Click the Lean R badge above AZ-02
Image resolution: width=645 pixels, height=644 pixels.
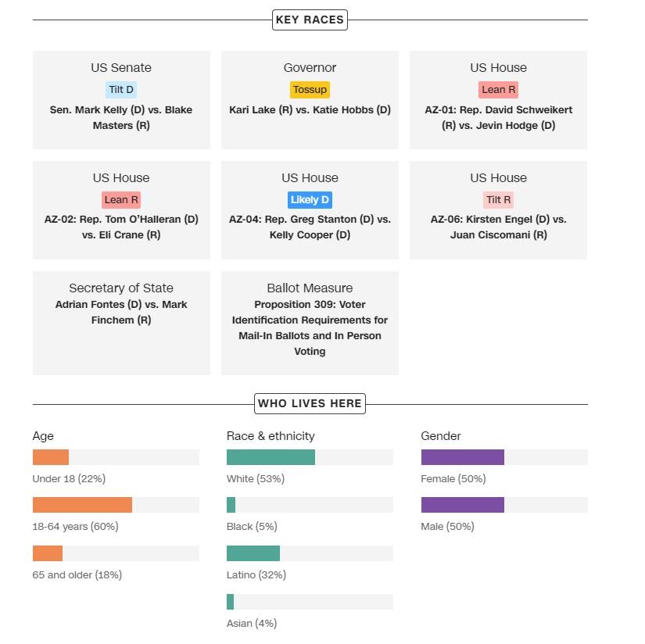[x=121, y=200]
